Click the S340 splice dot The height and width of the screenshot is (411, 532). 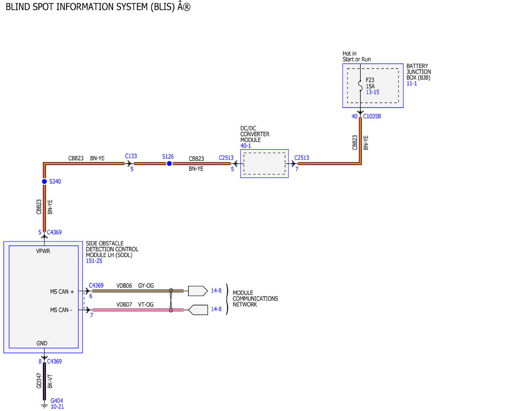(x=44, y=182)
